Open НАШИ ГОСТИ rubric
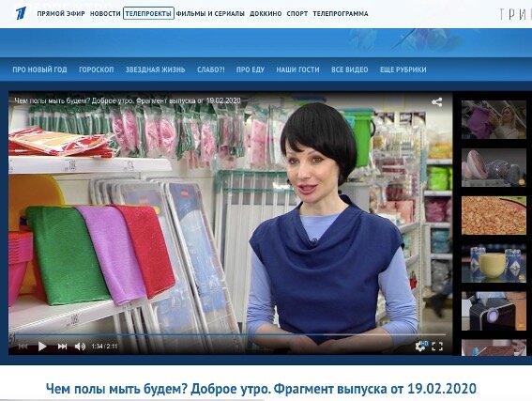Viewport: 532px width, 401px height. [297, 69]
